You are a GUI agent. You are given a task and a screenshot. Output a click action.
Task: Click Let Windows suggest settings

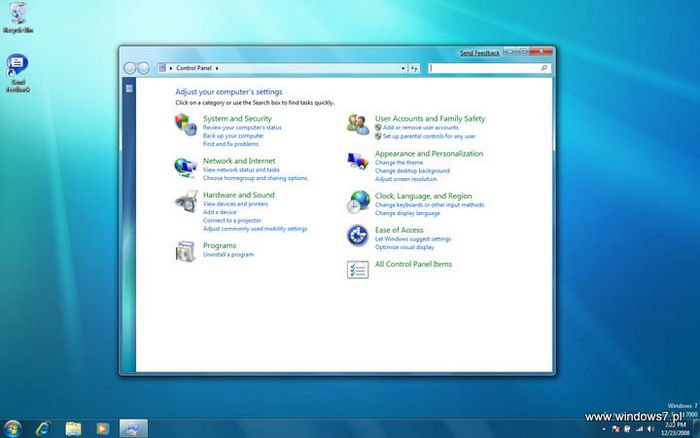(x=413, y=239)
